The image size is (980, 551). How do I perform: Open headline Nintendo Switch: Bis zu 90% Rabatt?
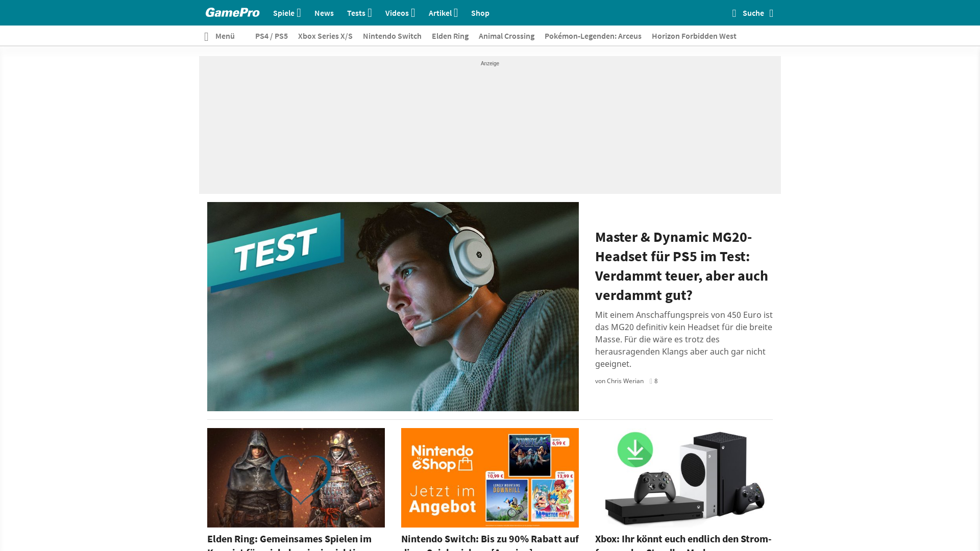[x=490, y=542]
